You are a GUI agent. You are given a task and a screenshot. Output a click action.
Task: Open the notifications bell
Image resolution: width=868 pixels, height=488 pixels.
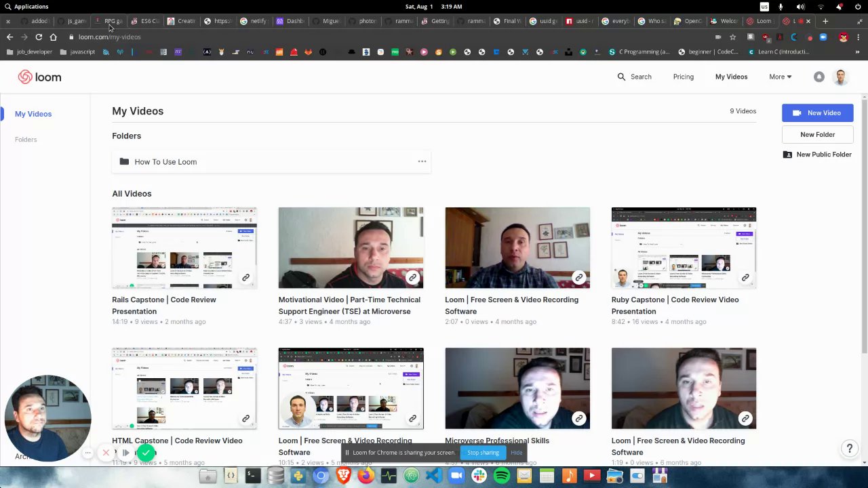click(819, 77)
